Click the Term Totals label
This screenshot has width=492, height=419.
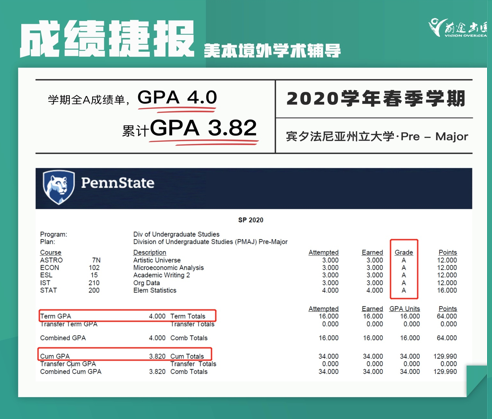(188, 316)
